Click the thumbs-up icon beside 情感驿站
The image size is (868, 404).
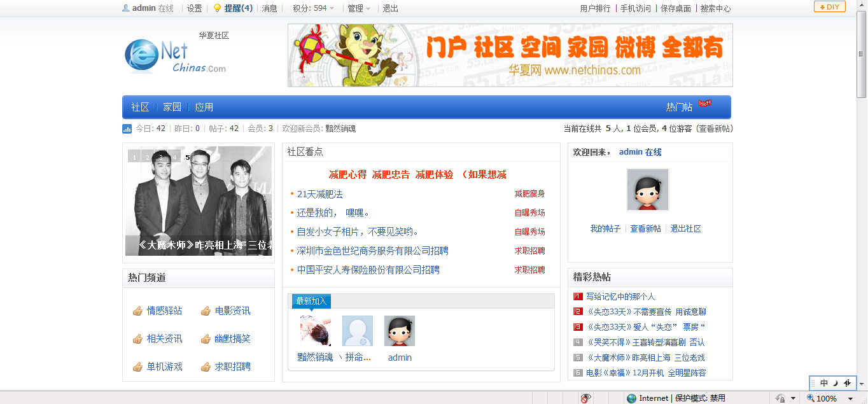coord(137,311)
